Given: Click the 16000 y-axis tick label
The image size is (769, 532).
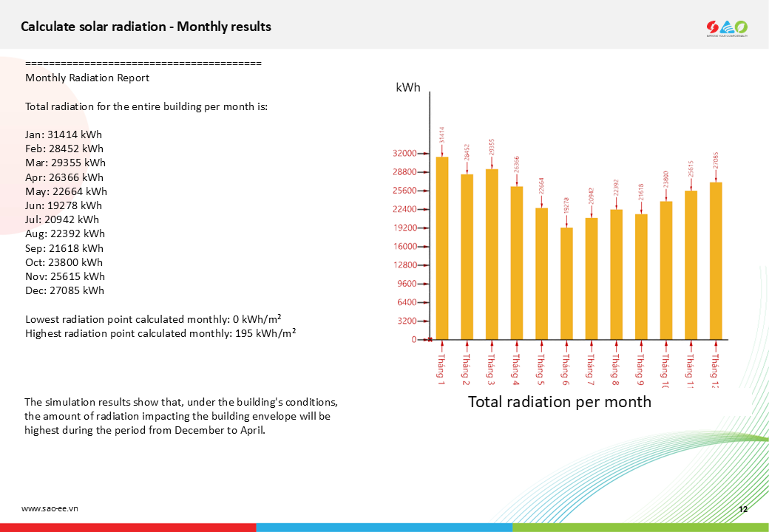Looking at the screenshot, I should point(404,246).
